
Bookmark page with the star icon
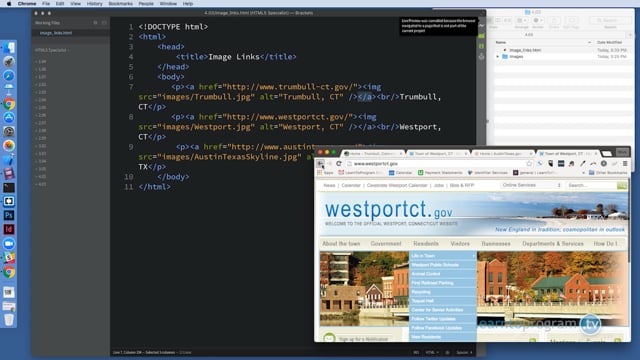coord(529,164)
